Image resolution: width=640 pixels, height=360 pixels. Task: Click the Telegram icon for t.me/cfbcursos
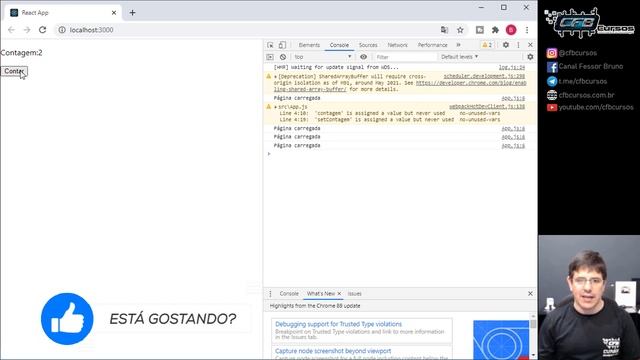pyautogui.click(x=552, y=82)
